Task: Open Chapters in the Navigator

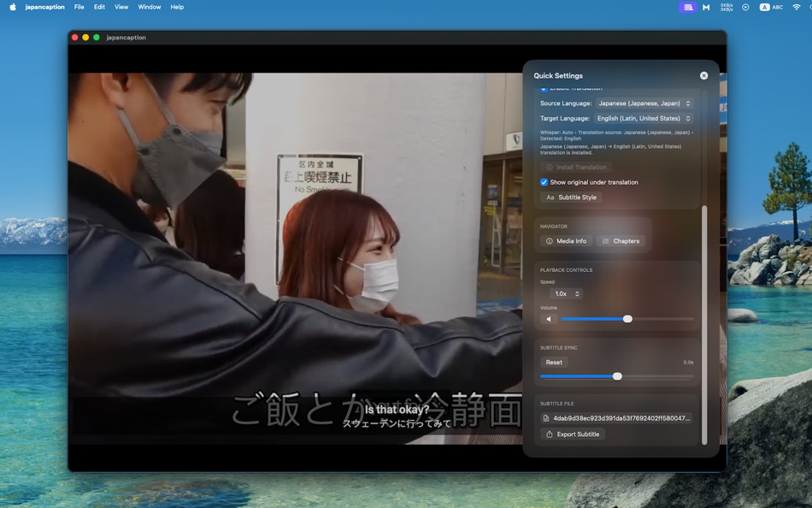Action: (621, 240)
